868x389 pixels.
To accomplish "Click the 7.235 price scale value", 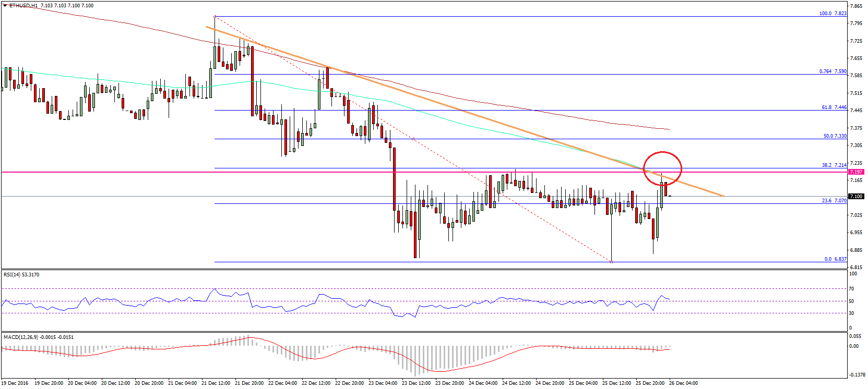I will click(x=856, y=163).
